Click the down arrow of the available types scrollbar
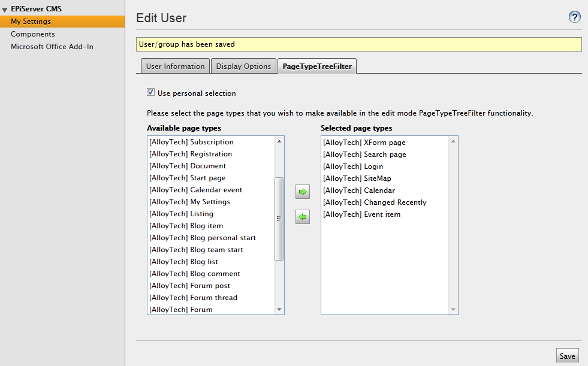This screenshot has width=588, height=366. tap(279, 310)
